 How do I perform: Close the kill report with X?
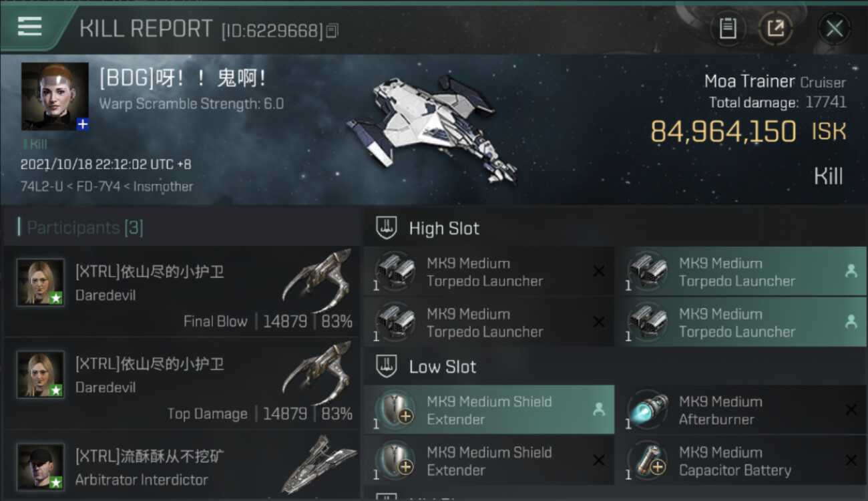(834, 29)
